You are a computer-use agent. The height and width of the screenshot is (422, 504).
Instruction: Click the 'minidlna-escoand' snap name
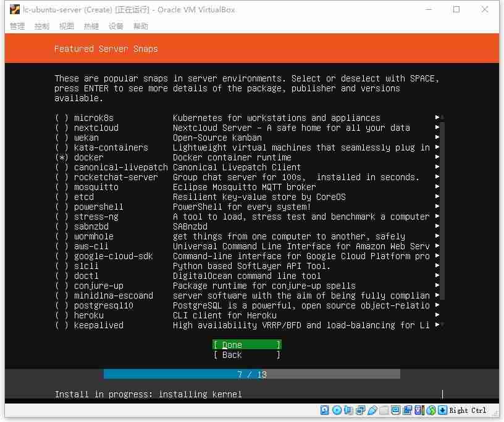[x=114, y=296]
